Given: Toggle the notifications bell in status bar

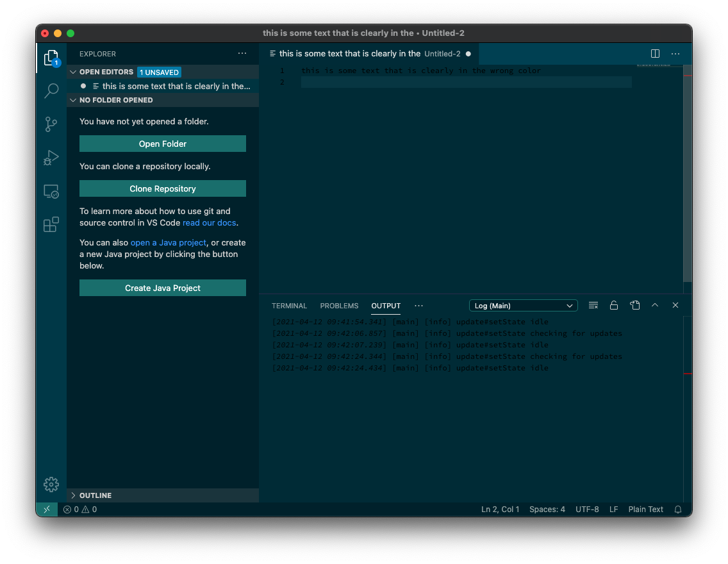Looking at the screenshot, I should click(678, 509).
